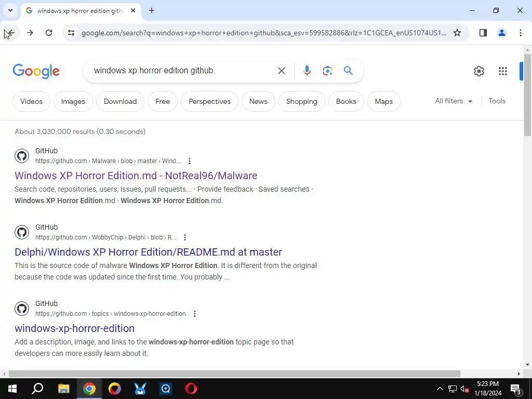Open File Explorer from taskbar
Image resolution: width=532 pixels, height=399 pixels.
pos(64,389)
